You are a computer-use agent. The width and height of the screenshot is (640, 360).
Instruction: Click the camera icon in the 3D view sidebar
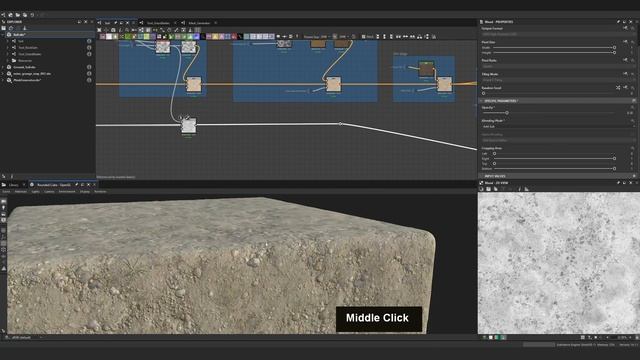4,201
